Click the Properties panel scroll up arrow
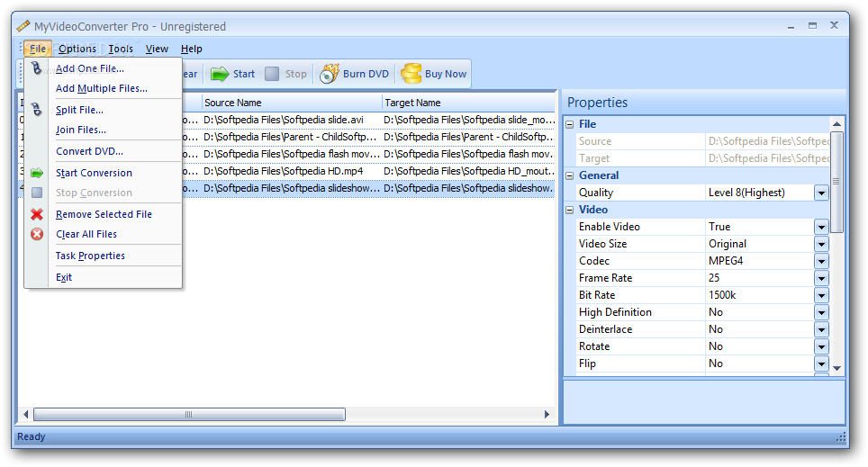The image size is (868, 467). click(x=837, y=124)
